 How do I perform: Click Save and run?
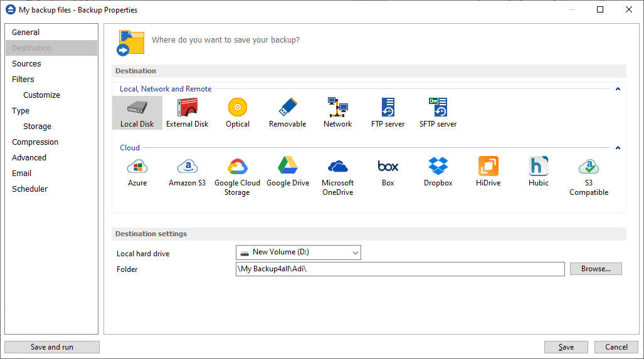tap(52, 347)
